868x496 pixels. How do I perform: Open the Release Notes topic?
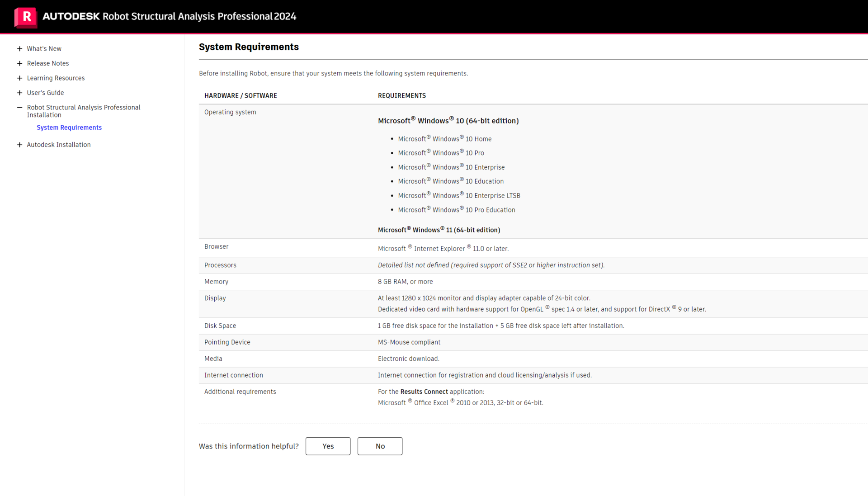(x=48, y=63)
